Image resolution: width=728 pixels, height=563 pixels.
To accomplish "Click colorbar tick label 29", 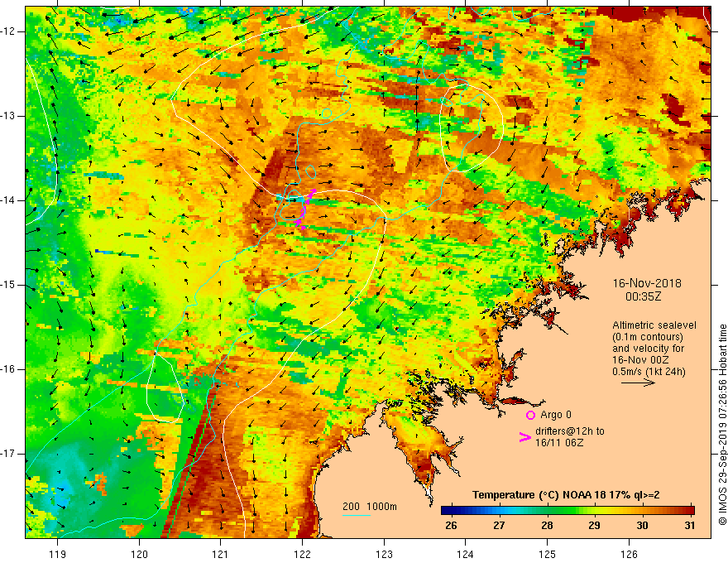I will point(594,526).
